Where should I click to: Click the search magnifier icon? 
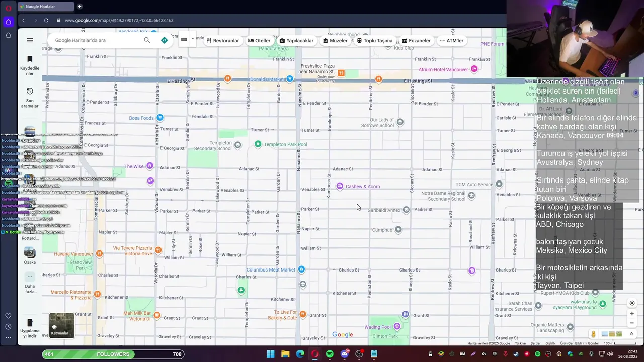(147, 40)
